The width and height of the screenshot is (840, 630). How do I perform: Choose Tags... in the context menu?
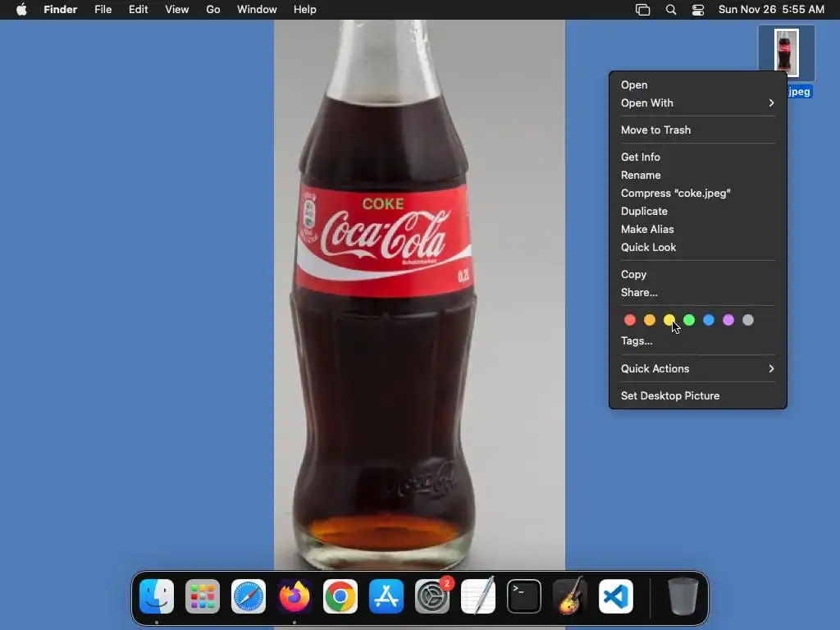pos(697,340)
